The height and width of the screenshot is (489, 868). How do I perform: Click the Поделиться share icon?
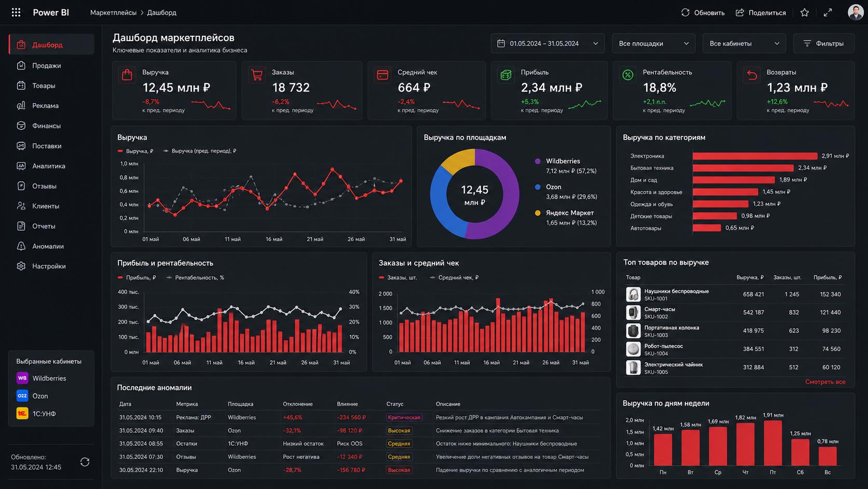pos(740,12)
